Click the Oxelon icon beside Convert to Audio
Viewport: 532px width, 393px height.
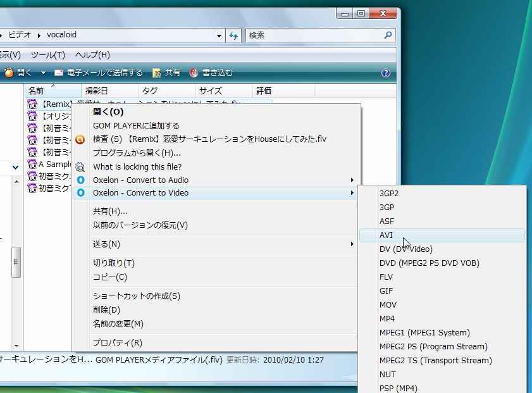(80, 180)
